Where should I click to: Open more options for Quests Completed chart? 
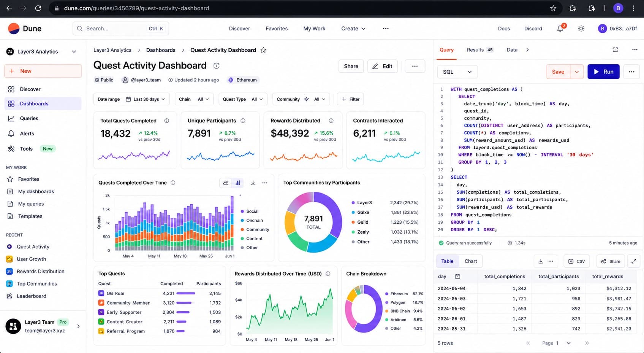point(265,183)
